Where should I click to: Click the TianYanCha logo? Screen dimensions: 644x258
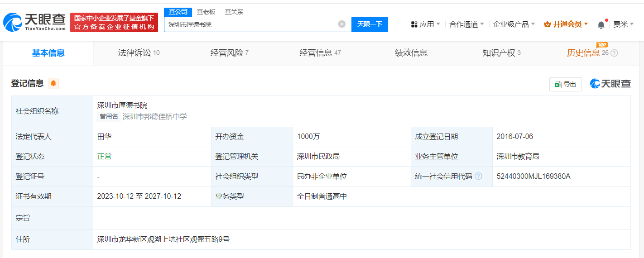(34, 22)
